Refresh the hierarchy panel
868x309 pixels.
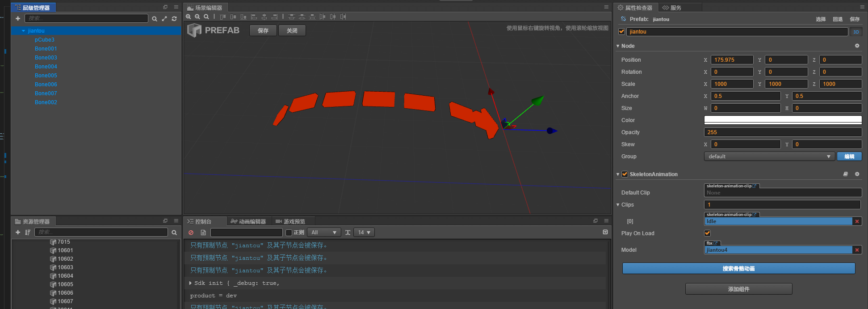pyautogui.click(x=174, y=19)
